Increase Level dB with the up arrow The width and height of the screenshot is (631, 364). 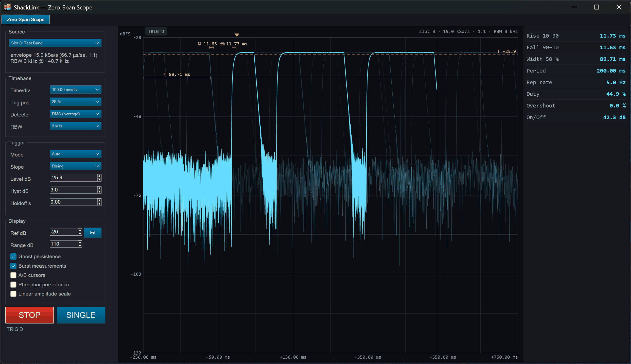coord(100,176)
